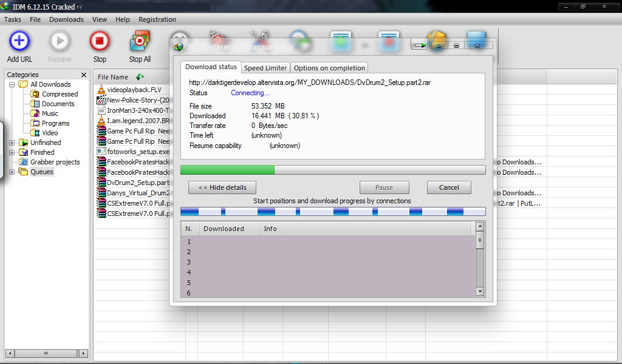Image resolution: width=622 pixels, height=364 pixels.
Task: Open the File menu
Action: [35, 19]
